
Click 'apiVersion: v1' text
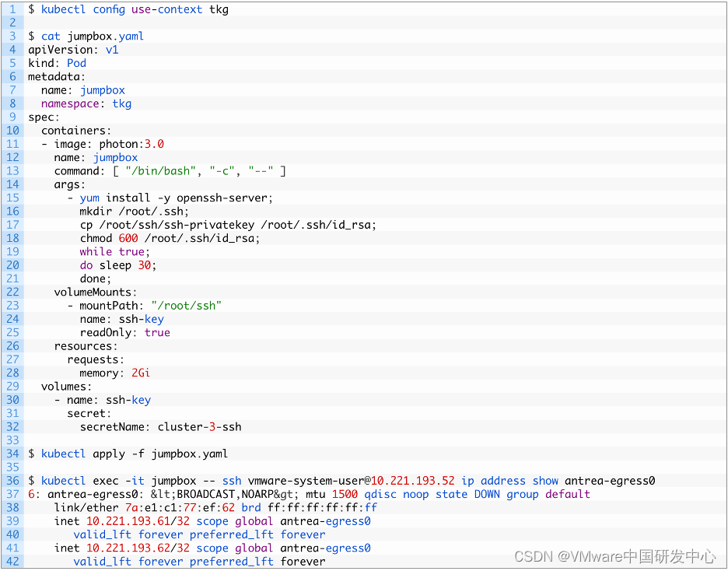(73, 50)
